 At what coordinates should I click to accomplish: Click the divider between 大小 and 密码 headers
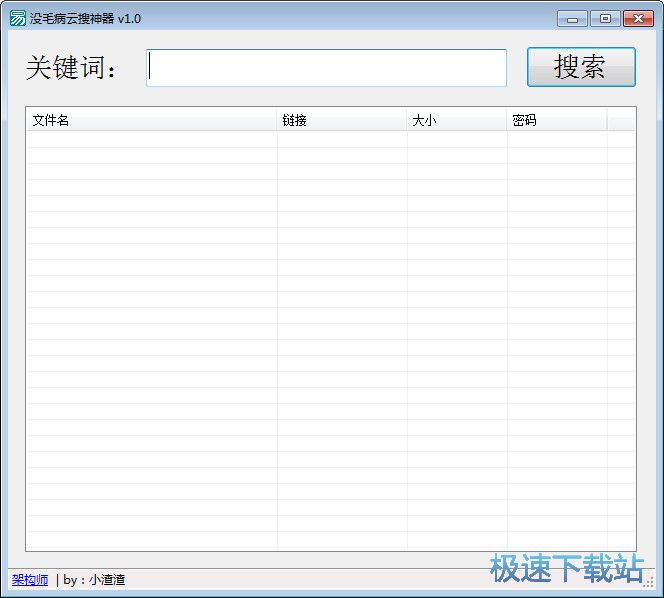507,120
